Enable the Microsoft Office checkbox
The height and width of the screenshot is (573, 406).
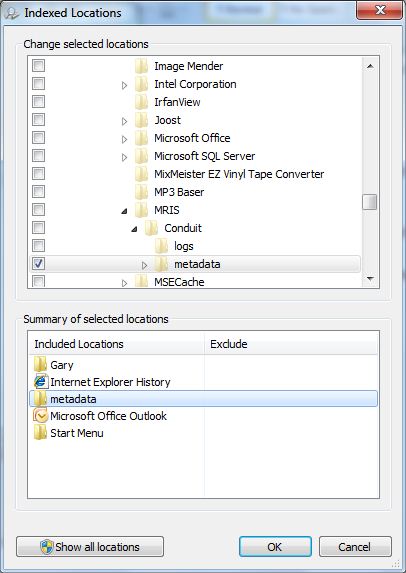click(x=39, y=138)
